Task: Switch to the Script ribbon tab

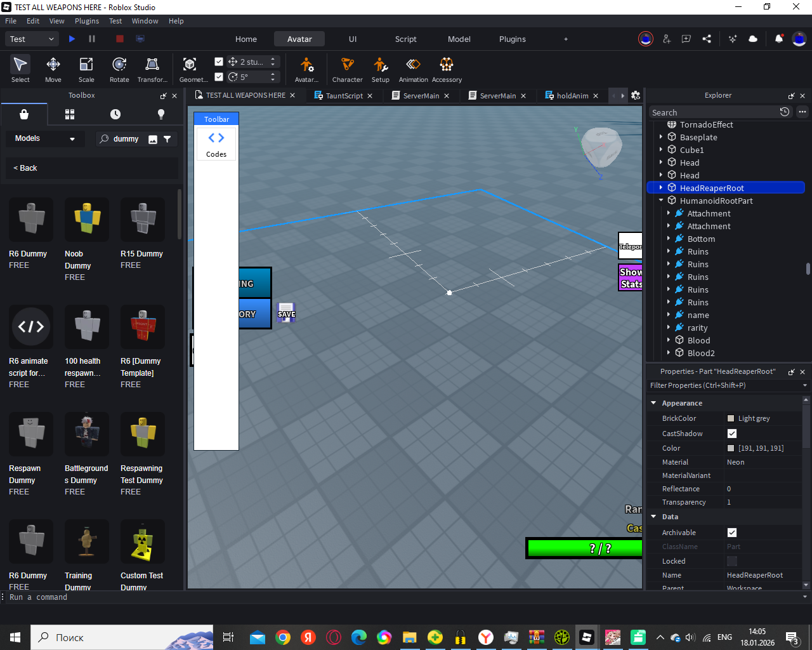Action: 406,39
